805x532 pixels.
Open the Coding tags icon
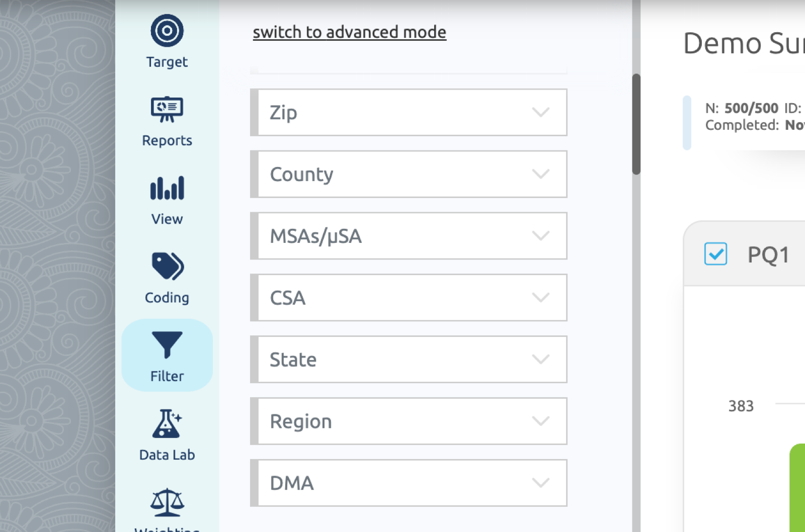coord(168,266)
